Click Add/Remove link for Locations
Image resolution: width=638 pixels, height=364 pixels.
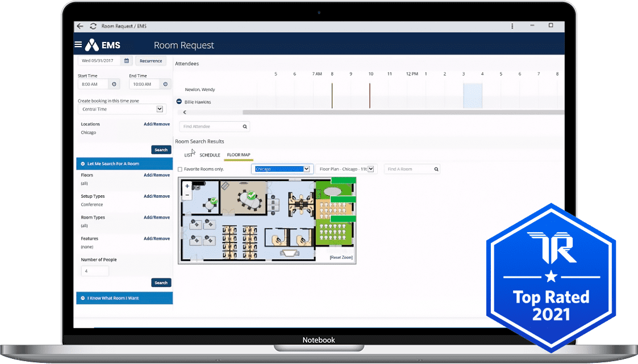click(x=157, y=124)
